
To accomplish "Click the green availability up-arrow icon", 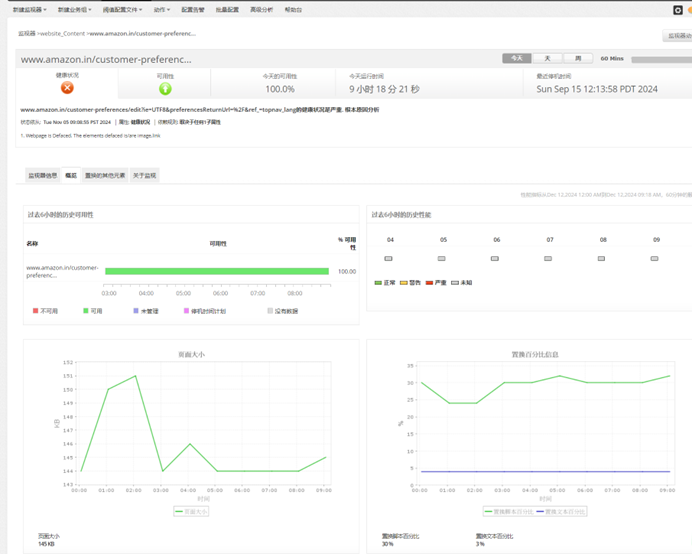I will (165, 89).
